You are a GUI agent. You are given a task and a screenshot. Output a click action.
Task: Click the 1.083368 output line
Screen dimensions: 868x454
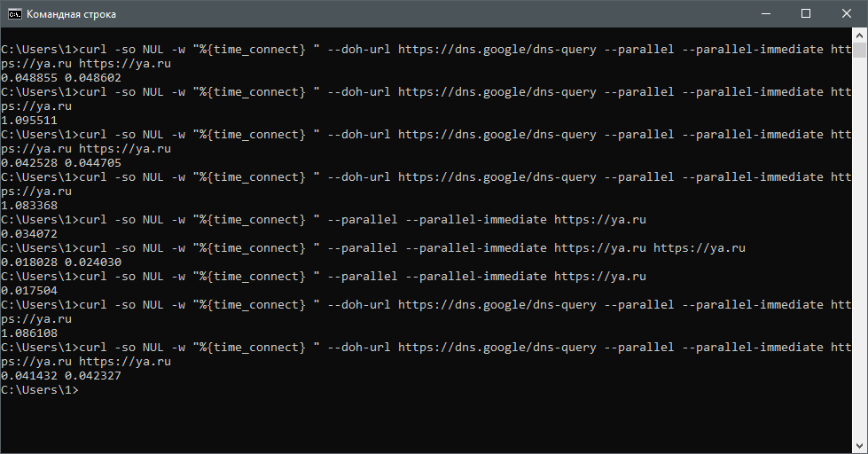pos(29,206)
